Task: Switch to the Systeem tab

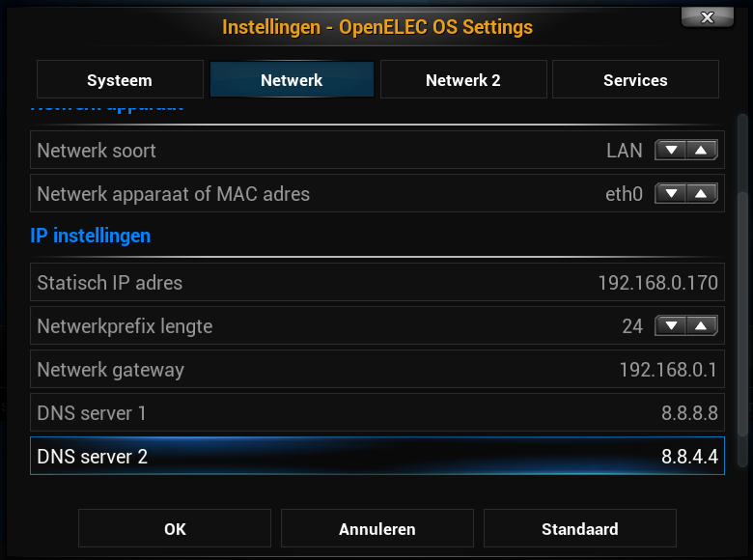Action: pos(120,80)
